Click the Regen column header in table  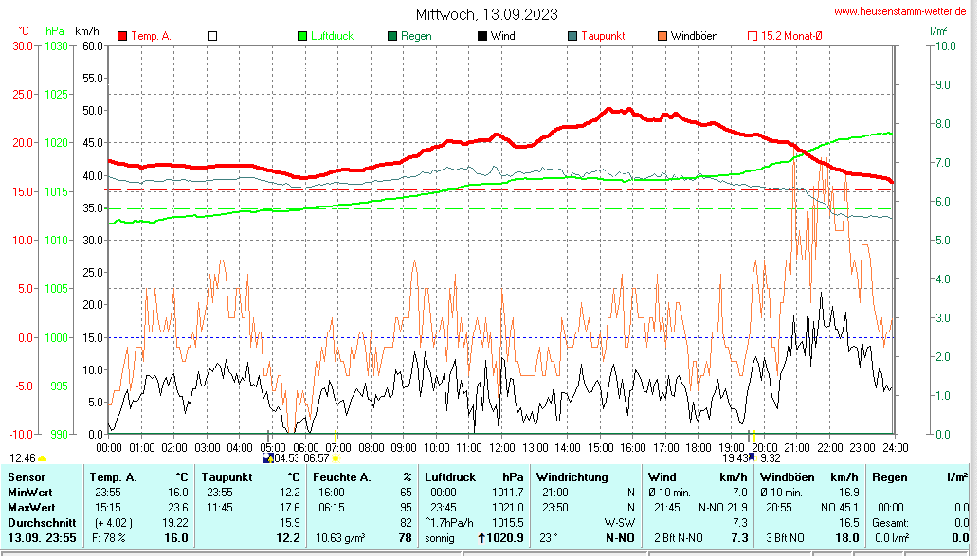(890, 476)
